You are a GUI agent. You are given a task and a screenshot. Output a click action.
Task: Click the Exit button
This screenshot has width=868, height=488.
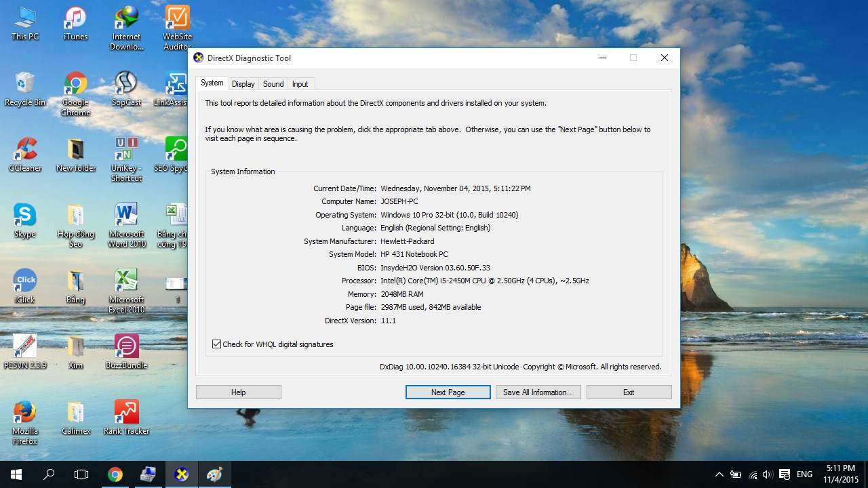click(x=629, y=392)
